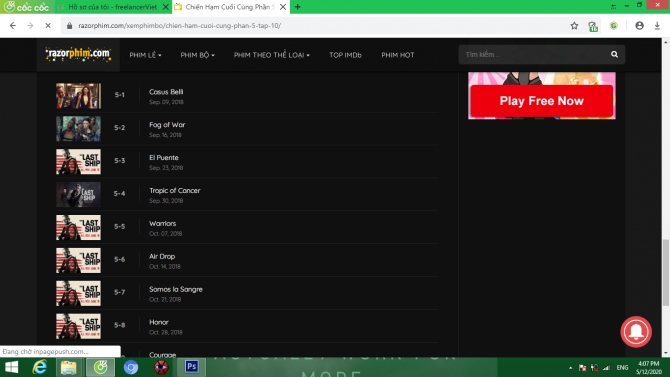Open episode Casus Belli

166,92
